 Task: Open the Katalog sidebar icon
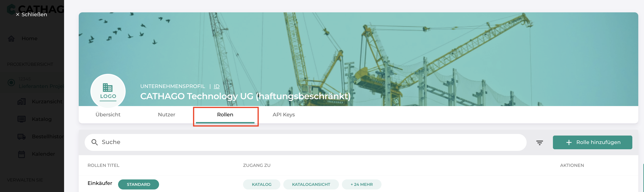click(x=22, y=119)
